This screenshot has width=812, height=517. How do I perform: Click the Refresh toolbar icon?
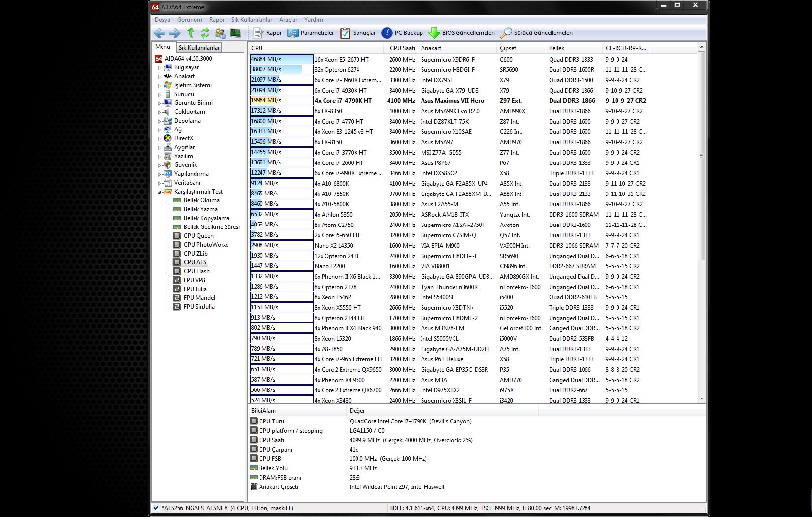pos(205,33)
